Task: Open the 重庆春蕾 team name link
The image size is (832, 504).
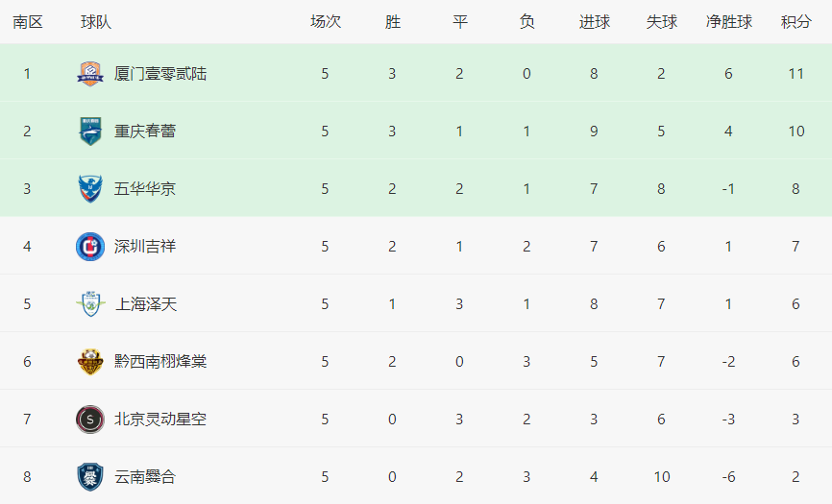Action: [x=145, y=132]
